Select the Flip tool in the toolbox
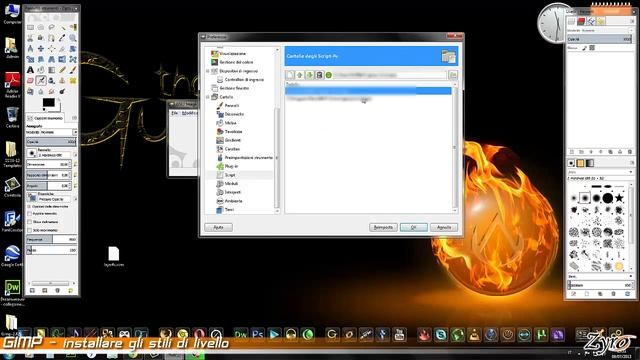Image resolution: width=640 pixels, height=360 pixels. [62, 59]
